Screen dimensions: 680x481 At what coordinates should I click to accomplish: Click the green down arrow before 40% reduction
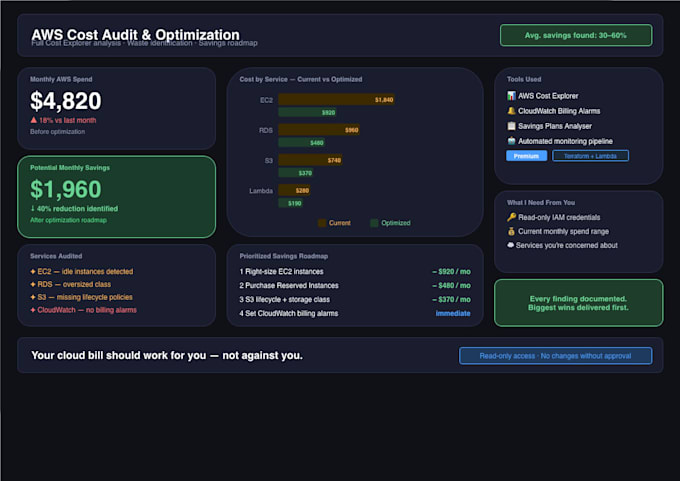(33, 208)
